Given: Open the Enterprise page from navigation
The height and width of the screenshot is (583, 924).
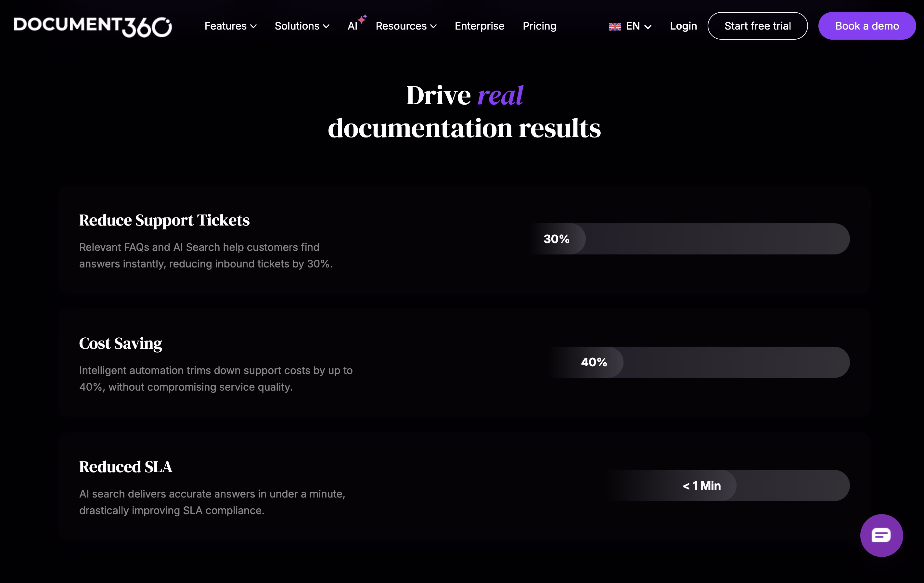Looking at the screenshot, I should click(x=479, y=26).
